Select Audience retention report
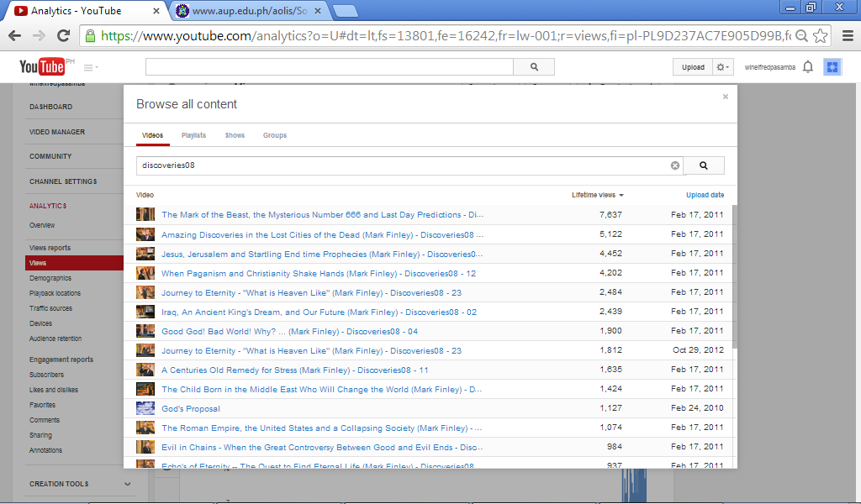The width and height of the screenshot is (861, 504). pyautogui.click(x=55, y=339)
